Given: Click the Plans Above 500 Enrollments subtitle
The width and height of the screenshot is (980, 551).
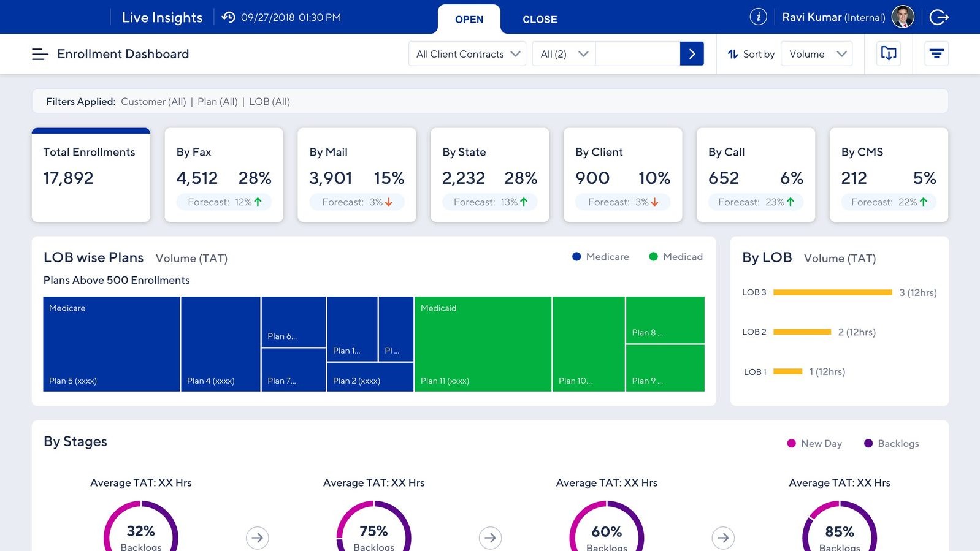Looking at the screenshot, I should tap(117, 280).
